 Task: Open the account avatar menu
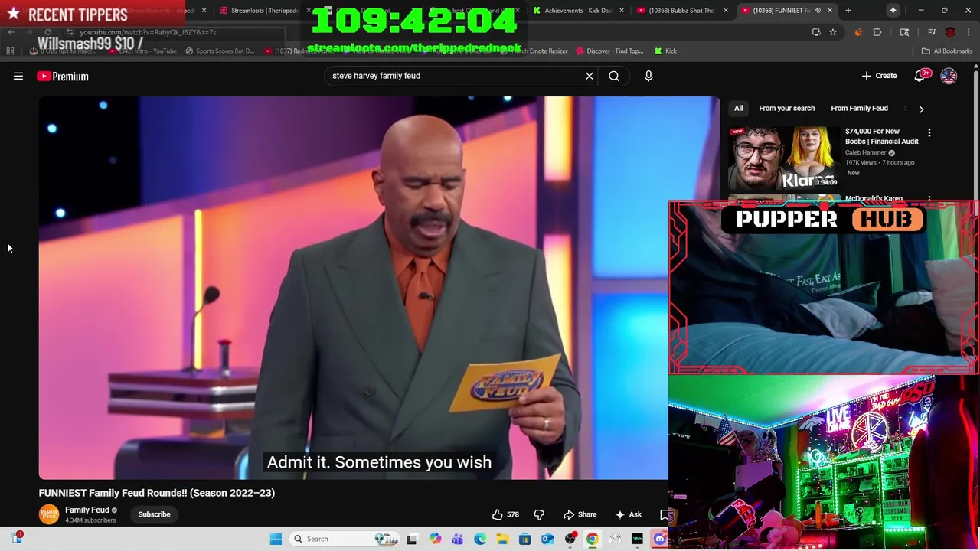pyautogui.click(x=949, y=76)
